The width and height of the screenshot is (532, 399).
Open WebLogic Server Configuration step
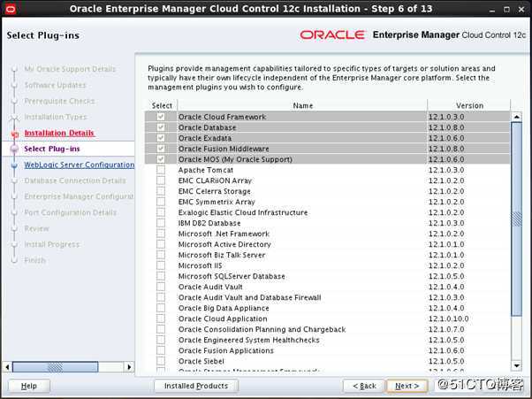79,165
